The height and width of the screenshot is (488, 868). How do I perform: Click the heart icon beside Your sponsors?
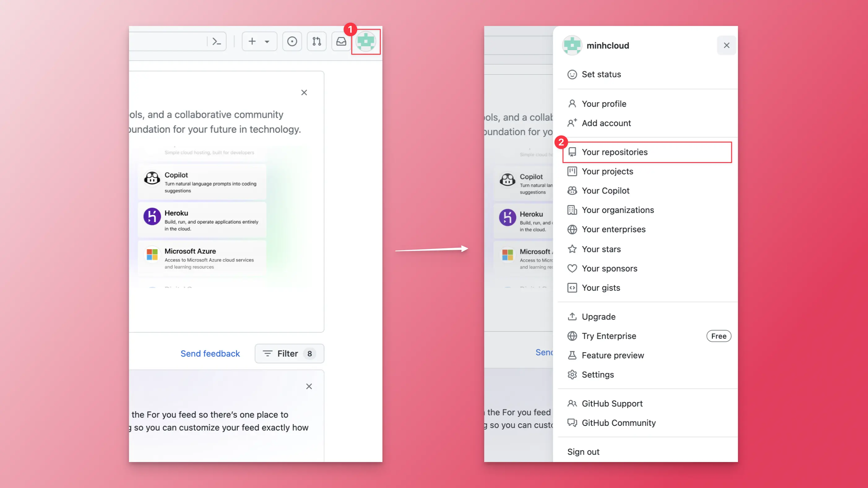[572, 269]
